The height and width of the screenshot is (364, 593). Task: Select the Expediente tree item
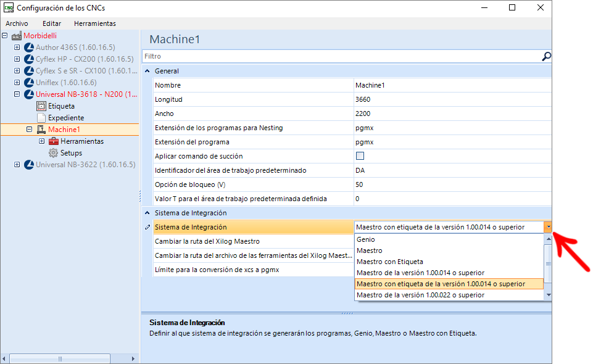coord(66,118)
